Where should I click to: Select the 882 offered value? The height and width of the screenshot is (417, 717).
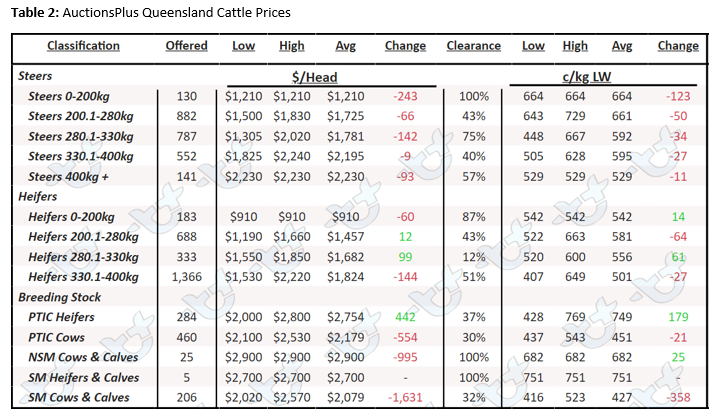[x=187, y=116]
